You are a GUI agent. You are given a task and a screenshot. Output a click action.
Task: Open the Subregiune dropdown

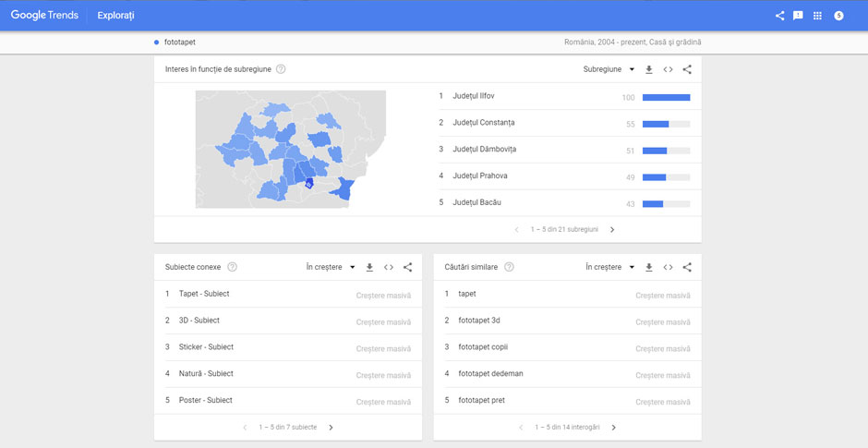(609, 69)
